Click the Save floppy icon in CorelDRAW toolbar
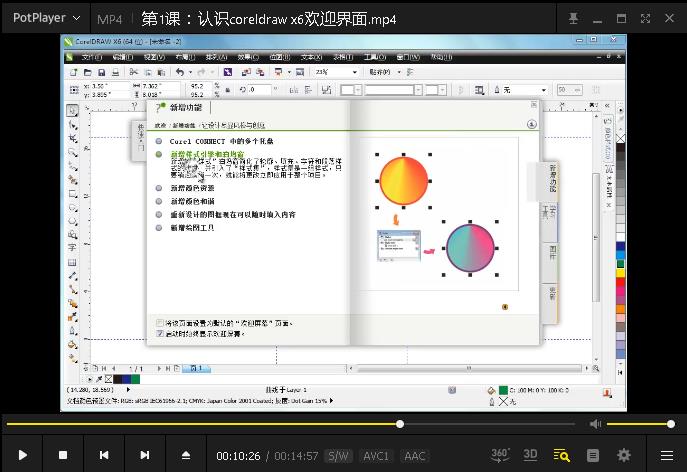Image resolution: width=687 pixels, height=472 pixels. pos(102,72)
